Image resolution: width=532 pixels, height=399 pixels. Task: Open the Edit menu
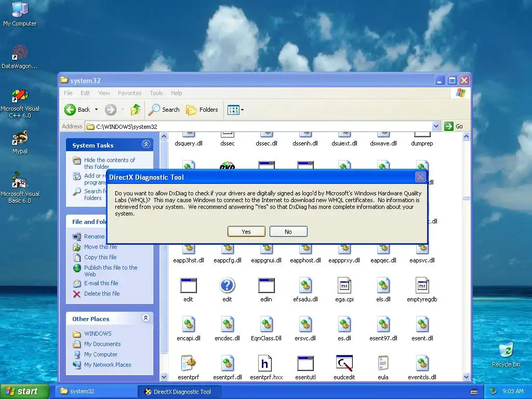pyautogui.click(x=85, y=93)
